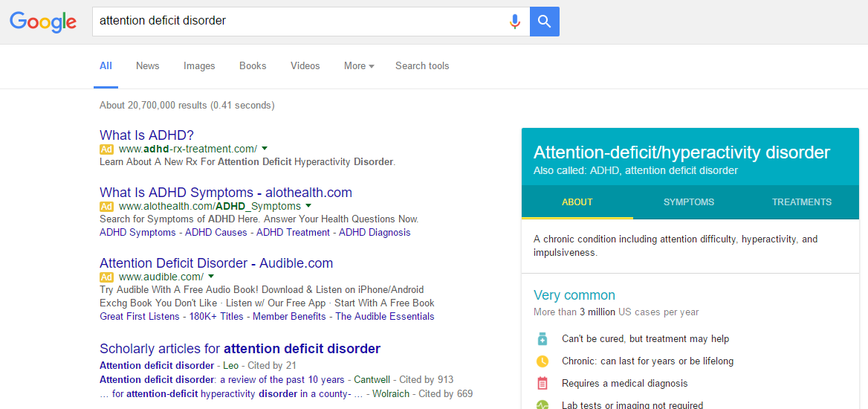Click the medicine bottle icon beside 'Can't be cured'
This screenshot has height=409, width=868.
542,338
